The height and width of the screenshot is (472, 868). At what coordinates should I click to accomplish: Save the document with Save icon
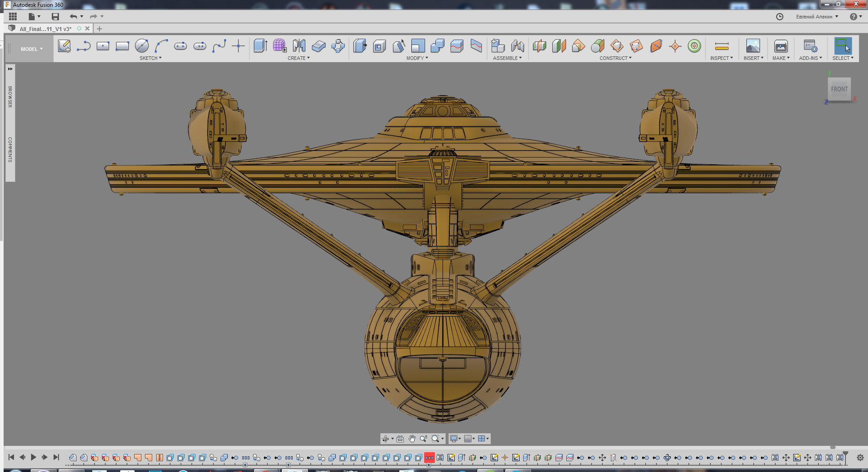[x=55, y=17]
